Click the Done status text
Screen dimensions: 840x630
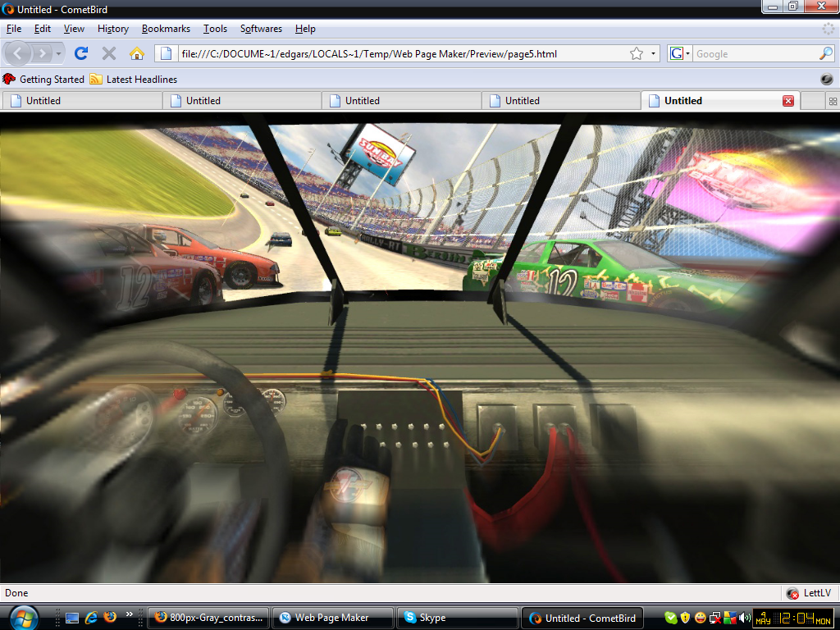tap(16, 593)
